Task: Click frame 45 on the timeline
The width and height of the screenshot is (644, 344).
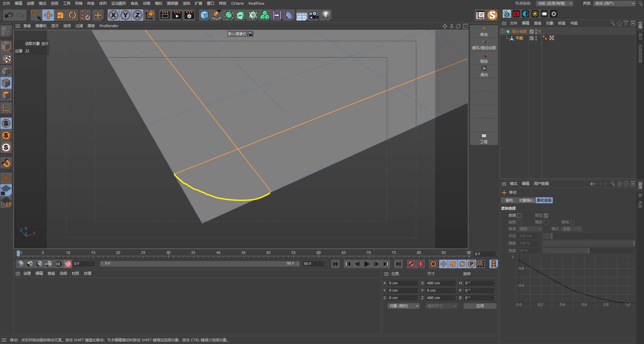Action: click(244, 253)
